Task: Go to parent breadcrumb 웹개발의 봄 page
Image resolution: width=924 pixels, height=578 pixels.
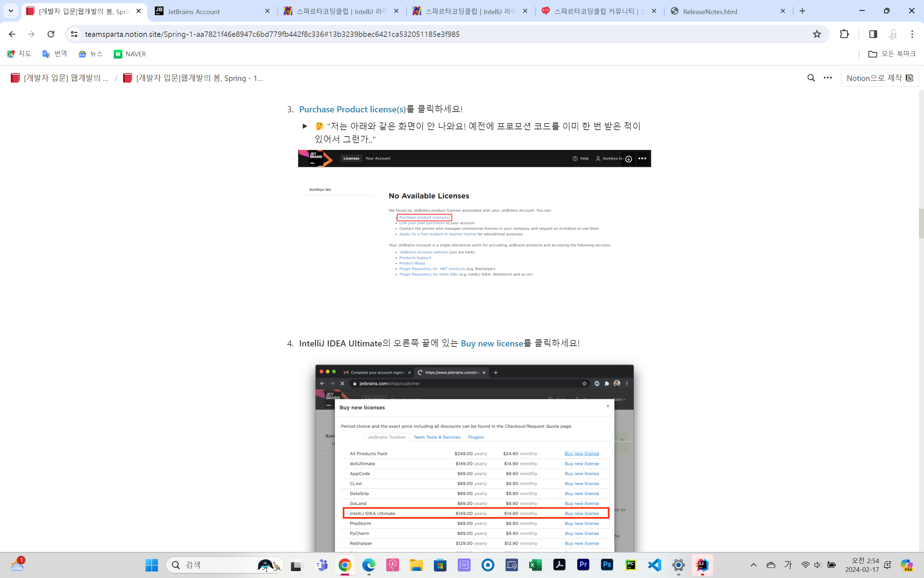Action: (60, 78)
